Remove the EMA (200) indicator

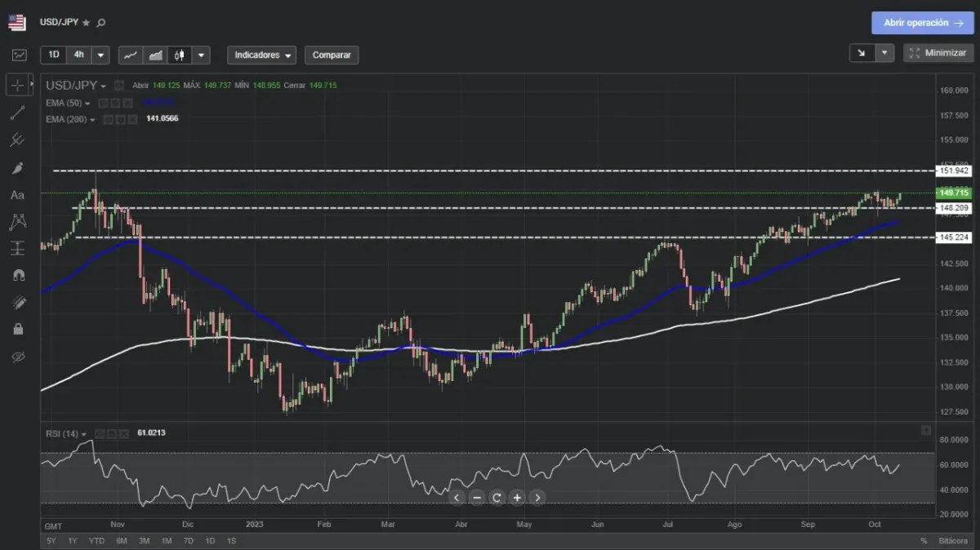[x=132, y=119]
